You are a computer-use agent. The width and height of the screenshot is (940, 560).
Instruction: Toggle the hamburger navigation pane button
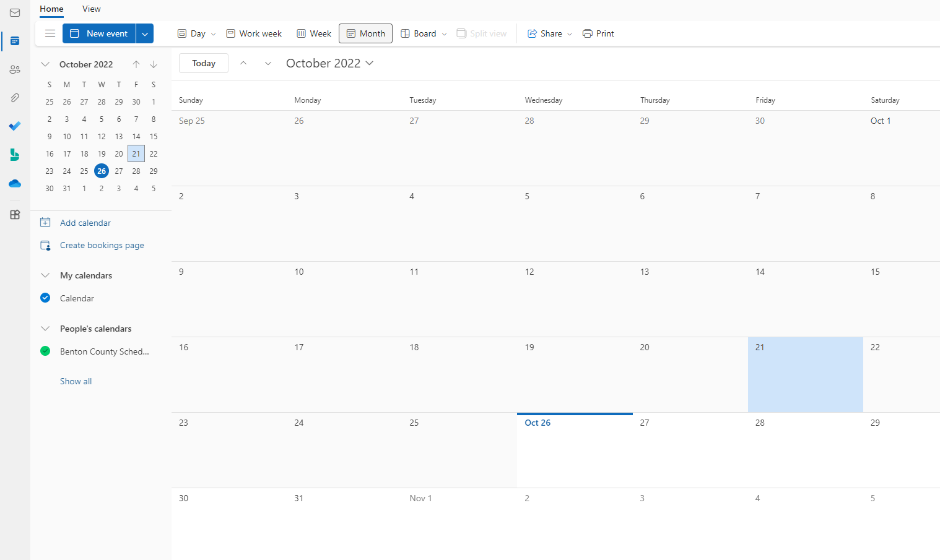[50, 33]
